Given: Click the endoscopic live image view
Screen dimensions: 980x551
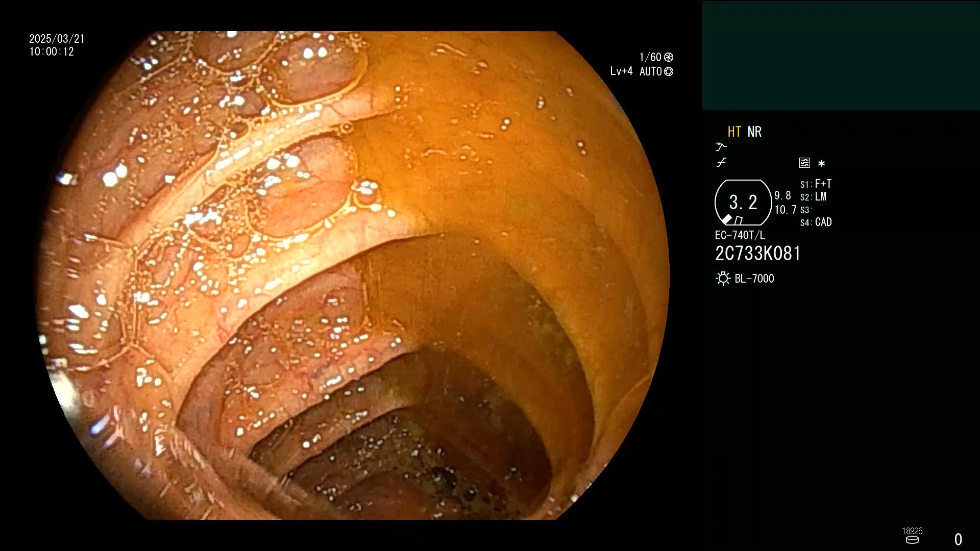Looking at the screenshot, I should (x=352, y=275).
